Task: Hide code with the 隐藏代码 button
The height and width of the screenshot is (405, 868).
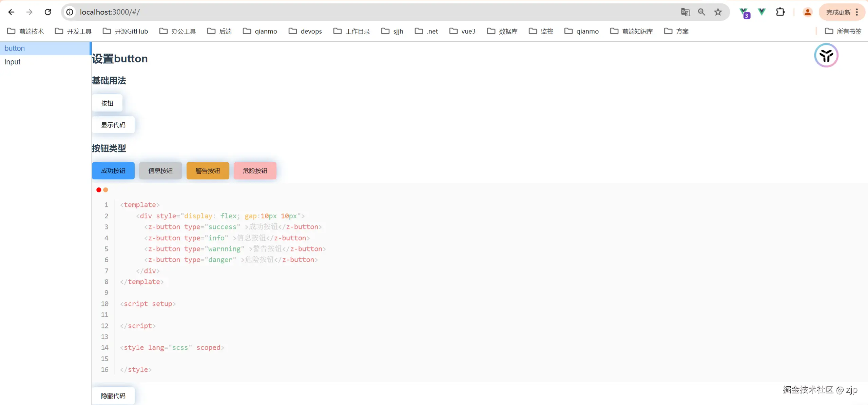Action: (x=113, y=396)
